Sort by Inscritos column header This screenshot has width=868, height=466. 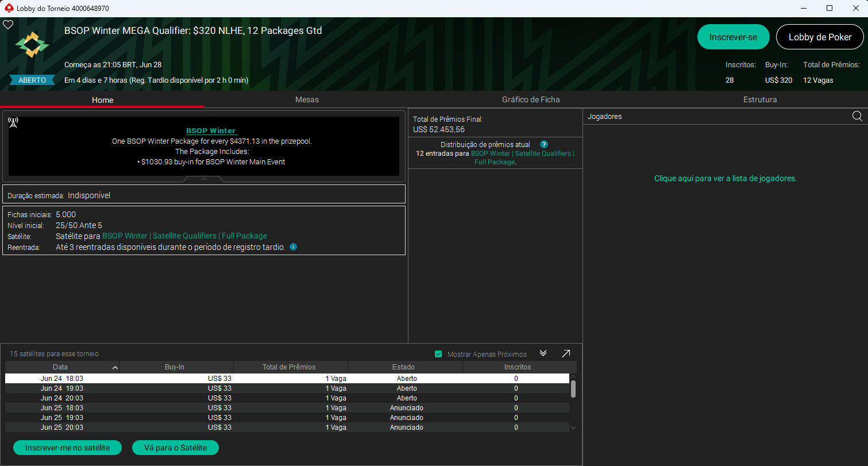(x=518, y=367)
